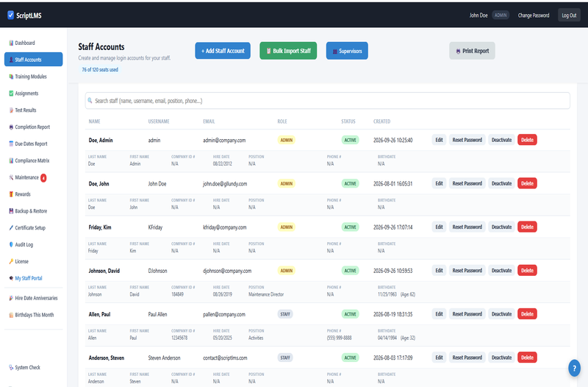View Test Results in sidebar

click(x=26, y=110)
